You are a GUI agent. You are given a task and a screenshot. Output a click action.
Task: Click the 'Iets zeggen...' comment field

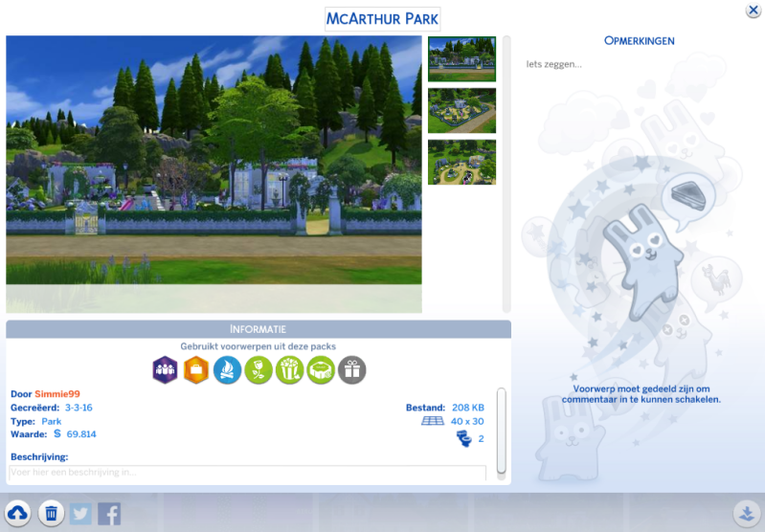553,64
